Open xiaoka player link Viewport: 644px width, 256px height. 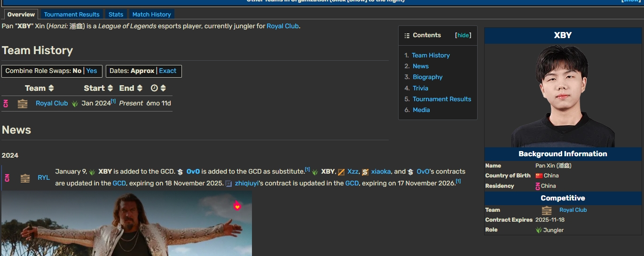point(381,172)
